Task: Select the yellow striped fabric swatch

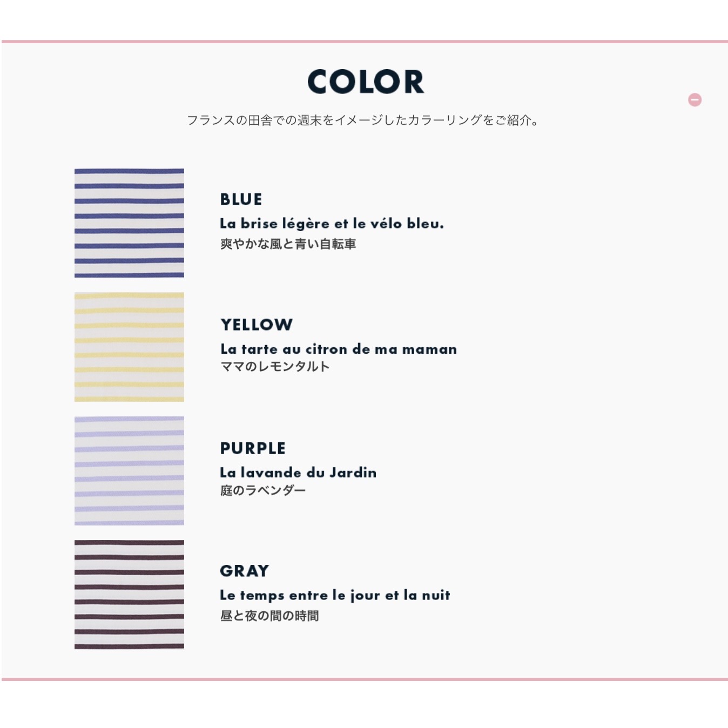Action: click(x=129, y=347)
